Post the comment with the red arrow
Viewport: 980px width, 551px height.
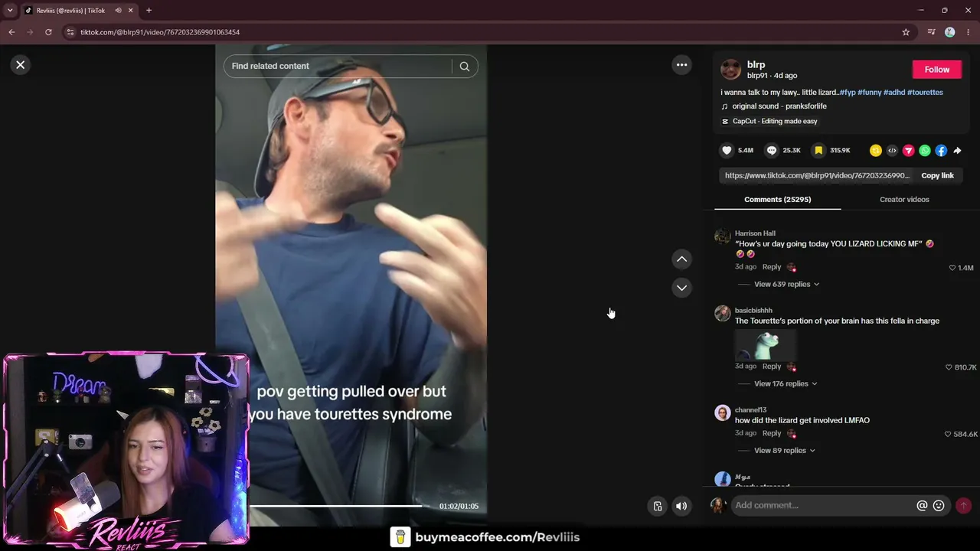963,506
